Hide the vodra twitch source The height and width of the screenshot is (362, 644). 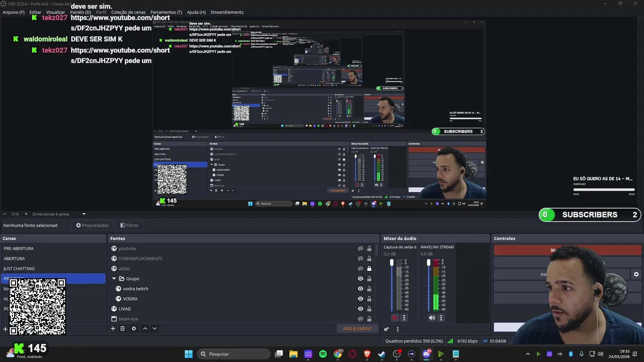360,289
